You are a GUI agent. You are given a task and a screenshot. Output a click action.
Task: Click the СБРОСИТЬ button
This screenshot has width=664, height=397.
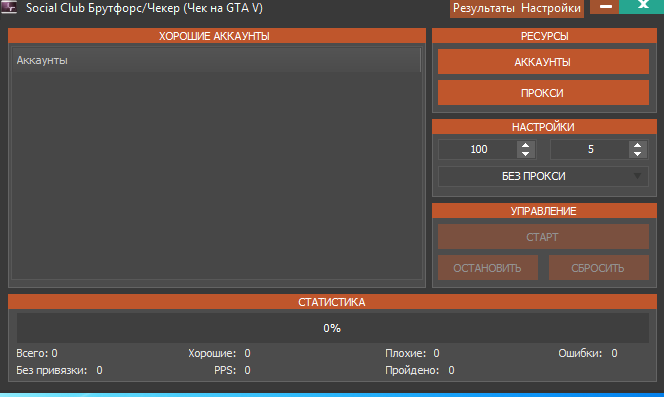pyautogui.click(x=598, y=268)
